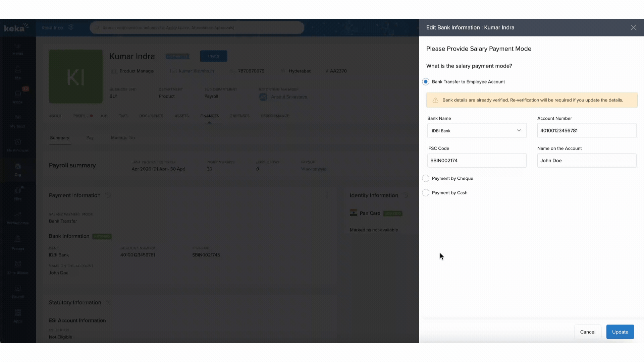Click the Keka logo

pos(16,28)
